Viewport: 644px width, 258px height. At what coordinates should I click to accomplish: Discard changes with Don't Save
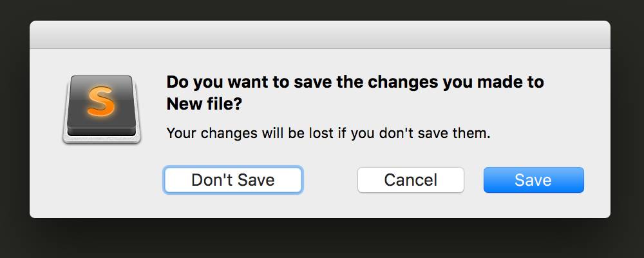click(233, 180)
